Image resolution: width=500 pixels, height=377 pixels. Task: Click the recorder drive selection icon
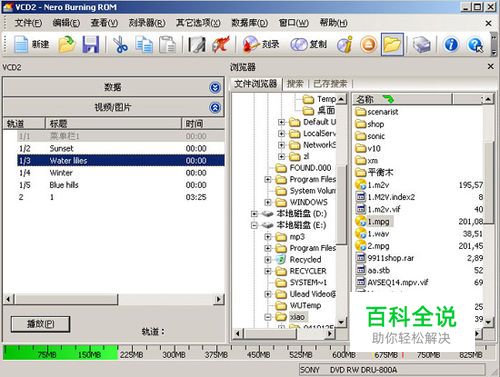(421, 44)
